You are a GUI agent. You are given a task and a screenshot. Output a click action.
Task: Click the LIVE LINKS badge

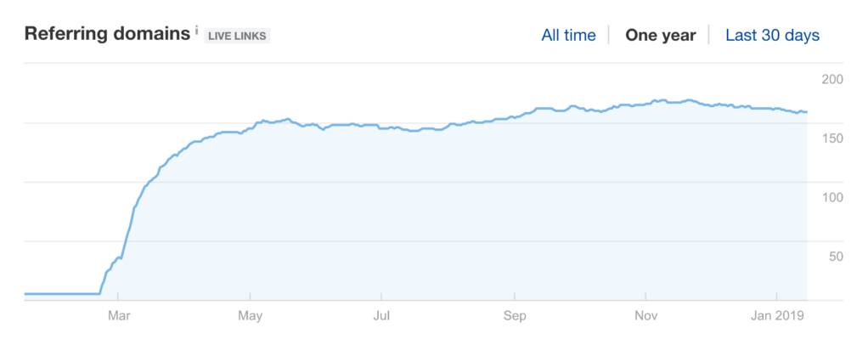pos(237,36)
